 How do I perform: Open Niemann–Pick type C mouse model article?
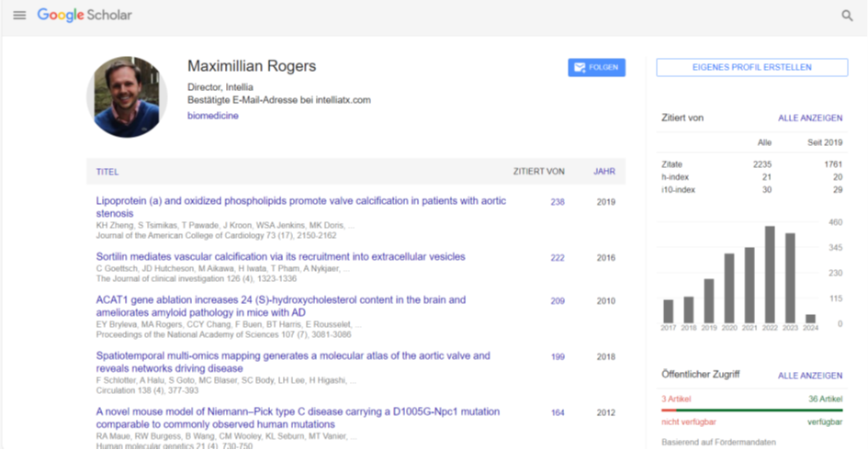[x=298, y=418]
